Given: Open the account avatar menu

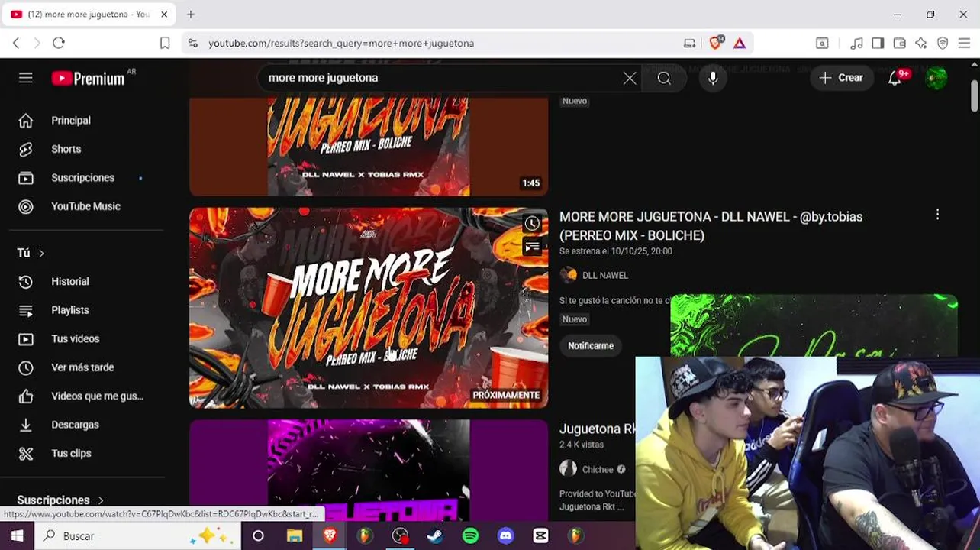Looking at the screenshot, I should tap(936, 78).
